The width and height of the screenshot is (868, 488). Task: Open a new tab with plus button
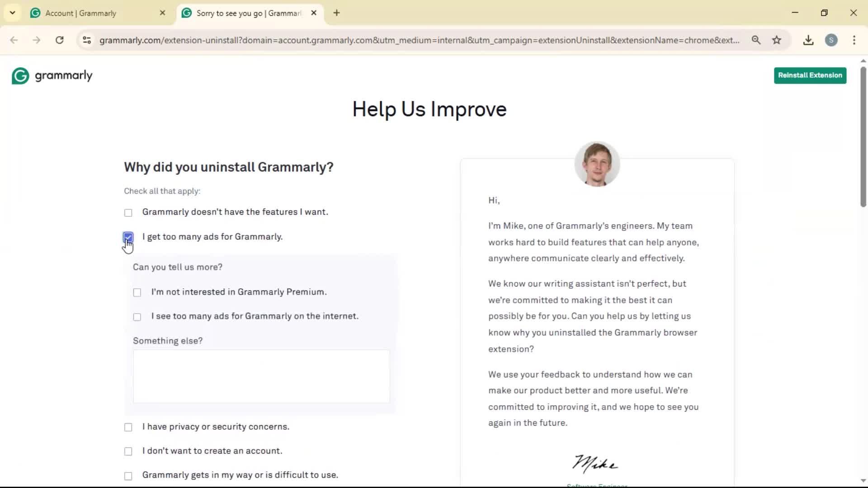336,13
